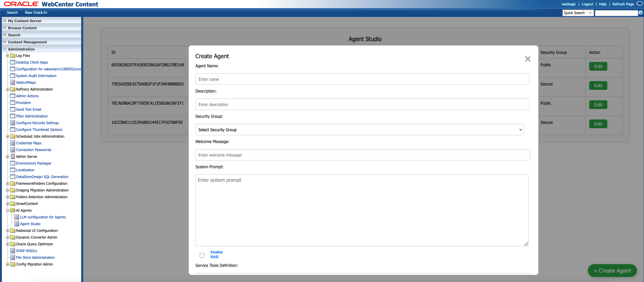Enable the RAG checkbox

[202, 255]
